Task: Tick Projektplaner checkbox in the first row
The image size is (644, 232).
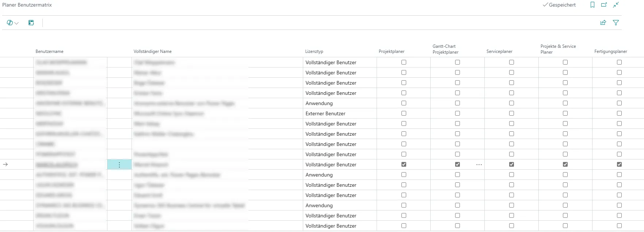Action: [x=404, y=62]
